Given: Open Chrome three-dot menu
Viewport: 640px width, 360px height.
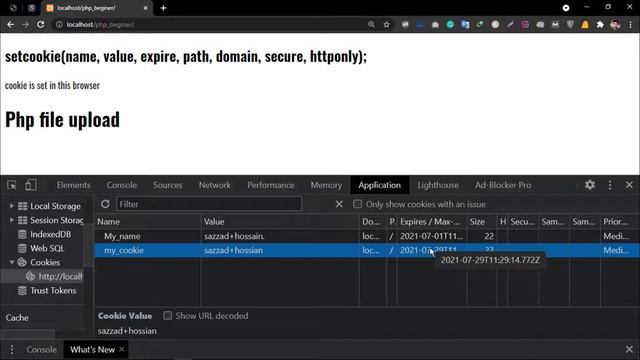Looking at the screenshot, I should (630, 24).
